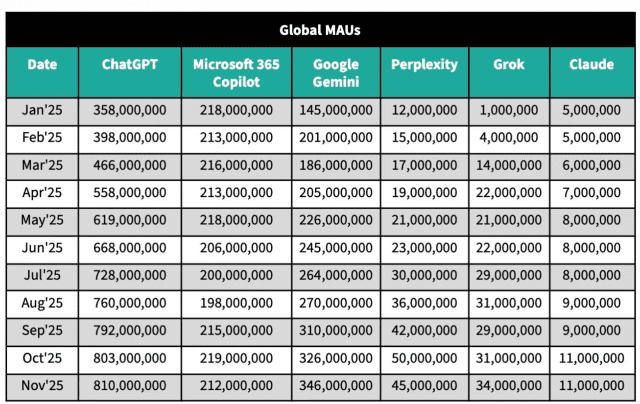Screen dimensions: 640x404
Task: Select the Jun'25 date cell
Action: click(42, 247)
